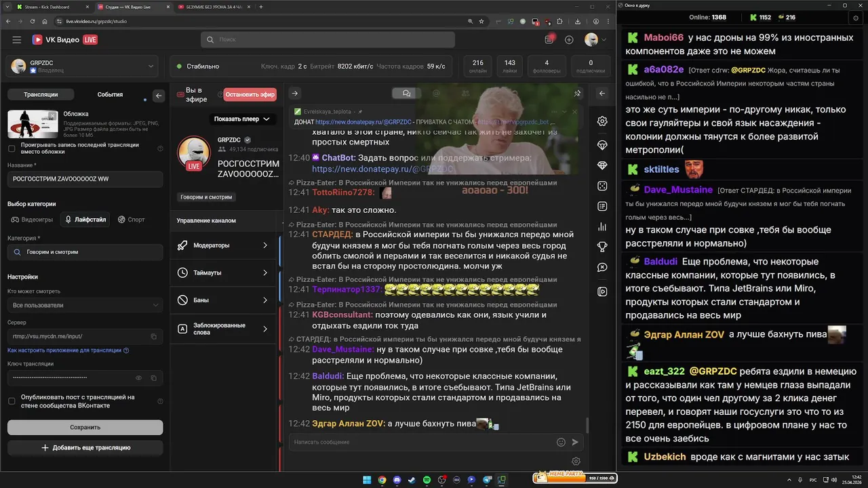
Task: Expand the Показать плеер dropdown
Action: point(242,119)
